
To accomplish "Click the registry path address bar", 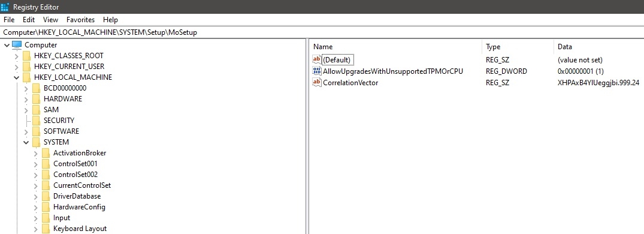I will coord(322,32).
